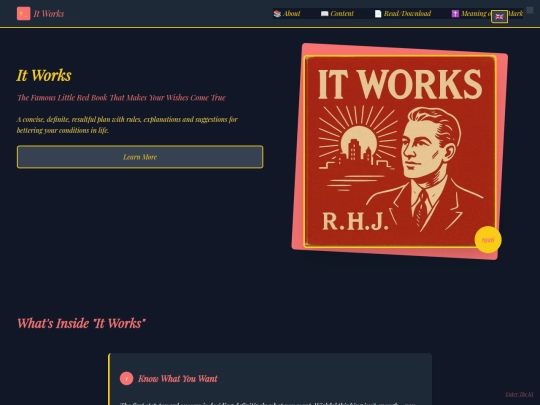The width and height of the screenshot is (540, 405).
Task: Click the red book logo icon
Action: 23,14
